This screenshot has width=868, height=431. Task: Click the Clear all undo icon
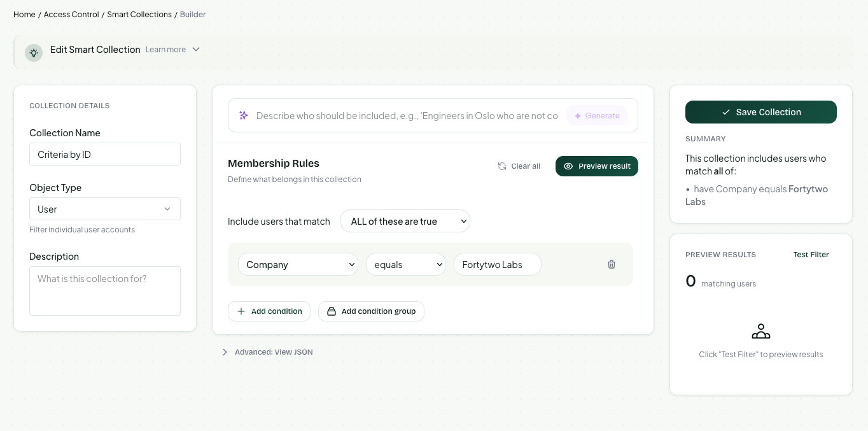click(x=502, y=166)
